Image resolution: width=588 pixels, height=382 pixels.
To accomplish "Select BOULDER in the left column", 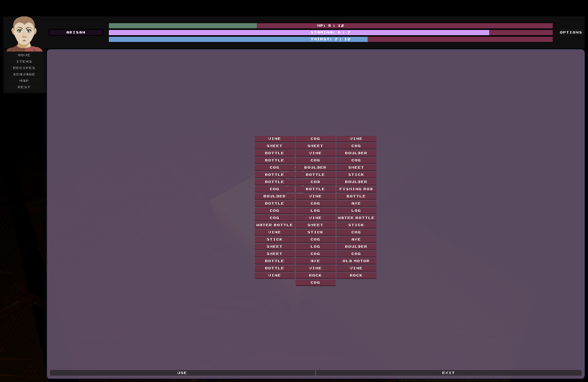I will (274, 196).
